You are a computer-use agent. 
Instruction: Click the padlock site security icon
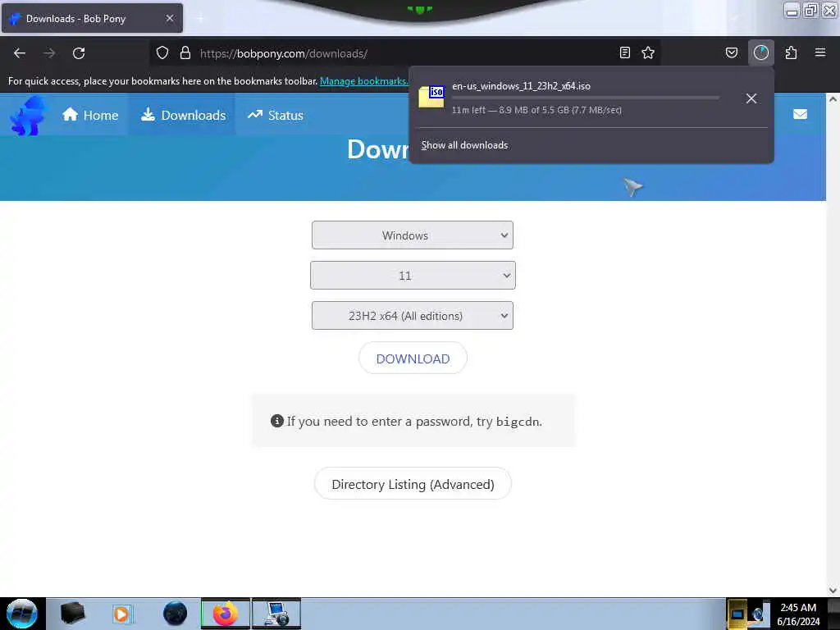(x=185, y=53)
